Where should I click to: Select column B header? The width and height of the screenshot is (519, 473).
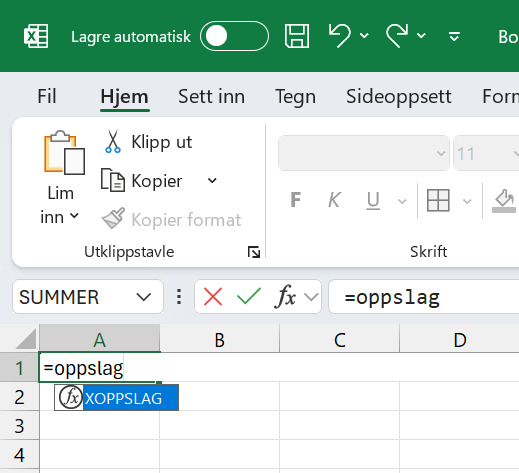tap(219, 339)
